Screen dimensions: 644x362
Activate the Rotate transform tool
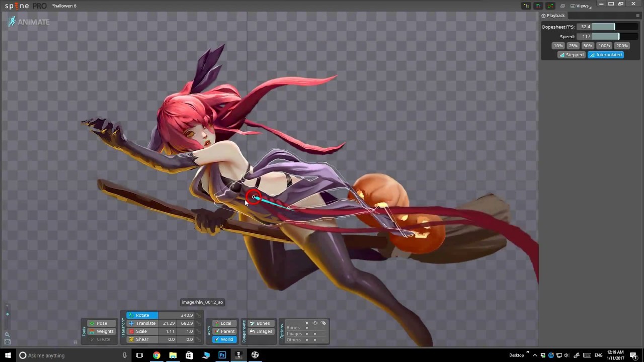pyautogui.click(x=142, y=315)
